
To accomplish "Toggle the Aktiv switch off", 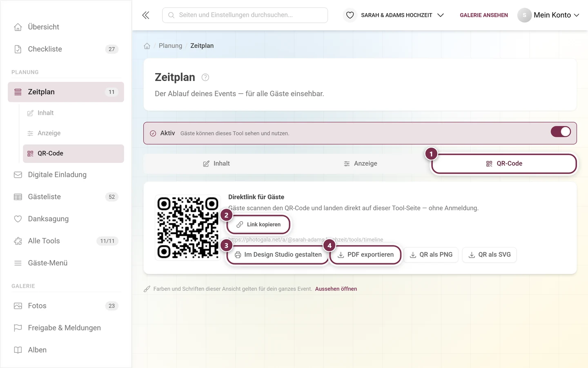I will pos(561,132).
